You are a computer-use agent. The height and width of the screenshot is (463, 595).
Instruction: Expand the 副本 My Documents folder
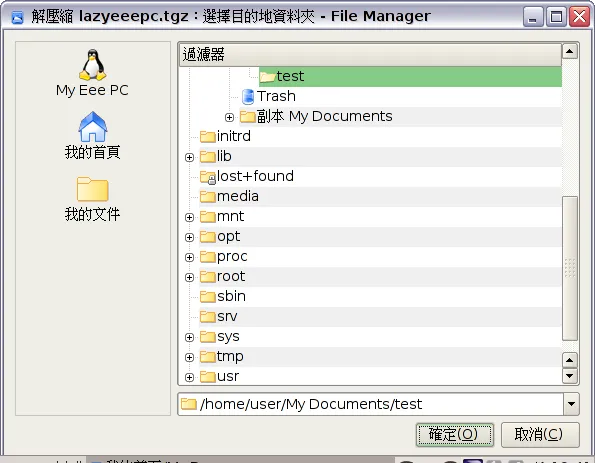[x=229, y=117]
